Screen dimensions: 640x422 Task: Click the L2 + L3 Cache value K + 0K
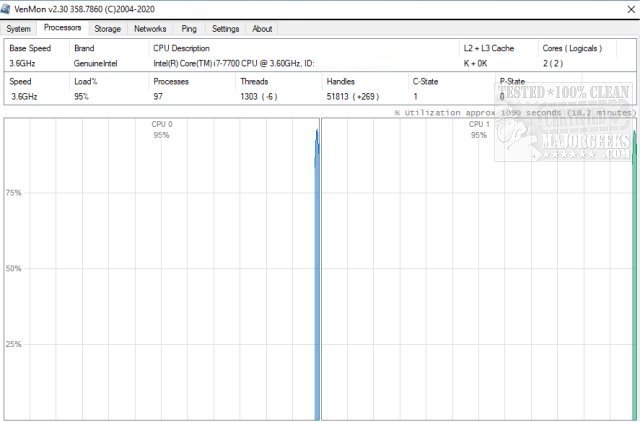pyautogui.click(x=476, y=63)
